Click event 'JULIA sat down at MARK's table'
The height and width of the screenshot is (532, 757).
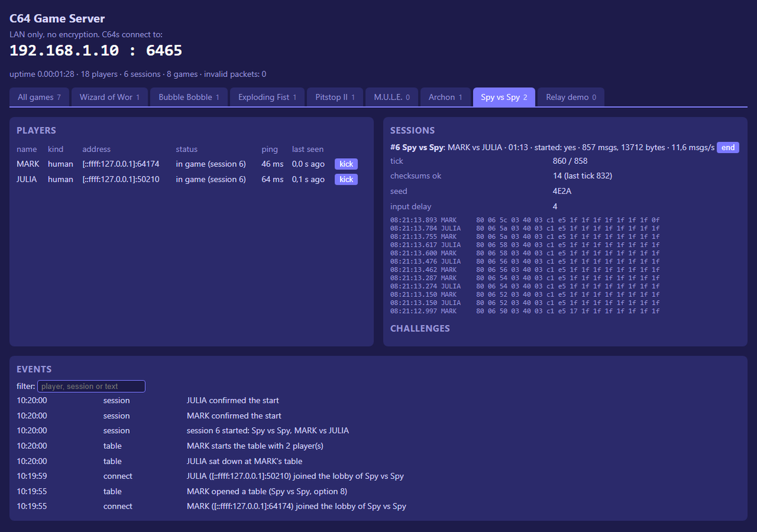pyautogui.click(x=245, y=461)
